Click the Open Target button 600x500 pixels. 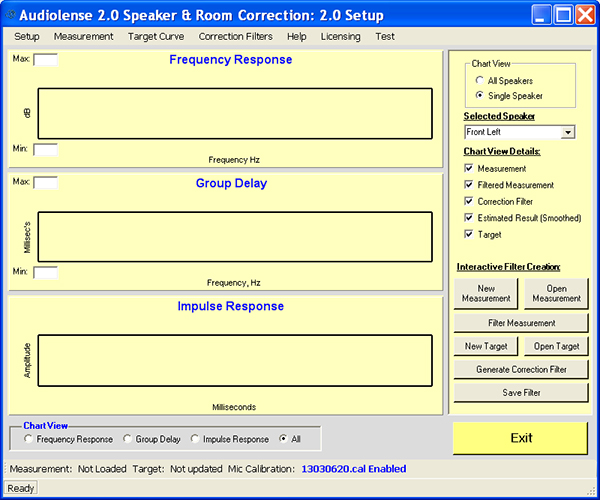click(556, 346)
